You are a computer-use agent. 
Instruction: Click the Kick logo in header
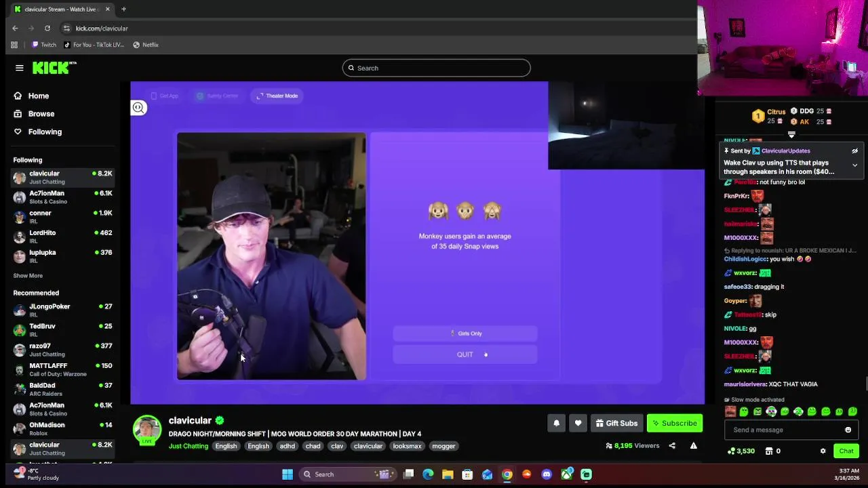(54, 68)
